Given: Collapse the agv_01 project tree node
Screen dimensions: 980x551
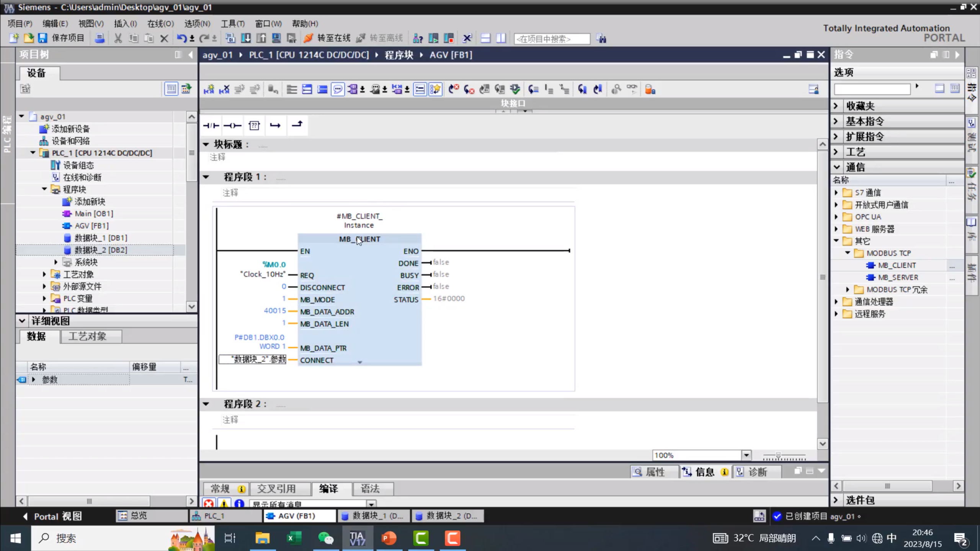Looking at the screenshot, I should click(x=22, y=116).
